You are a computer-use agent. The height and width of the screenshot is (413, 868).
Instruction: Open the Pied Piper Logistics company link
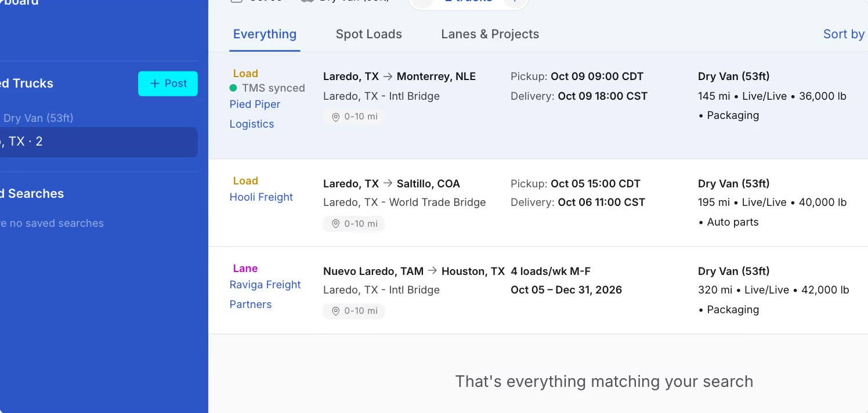point(255,114)
